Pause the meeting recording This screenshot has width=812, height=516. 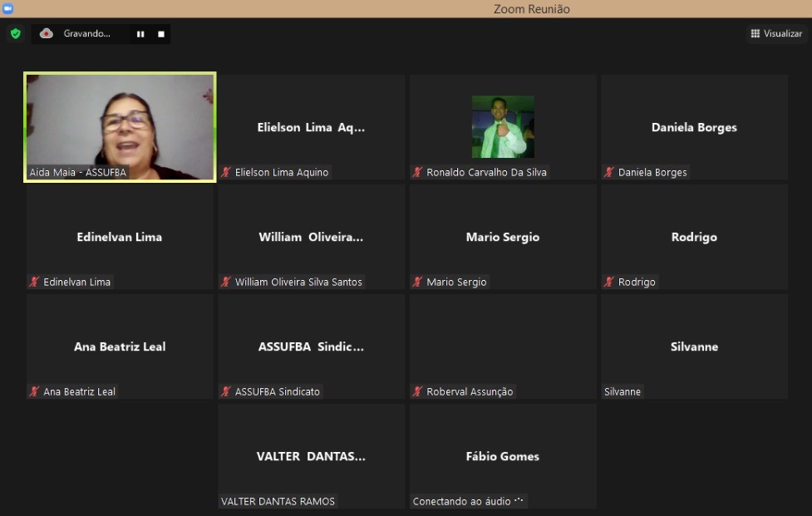point(140,34)
